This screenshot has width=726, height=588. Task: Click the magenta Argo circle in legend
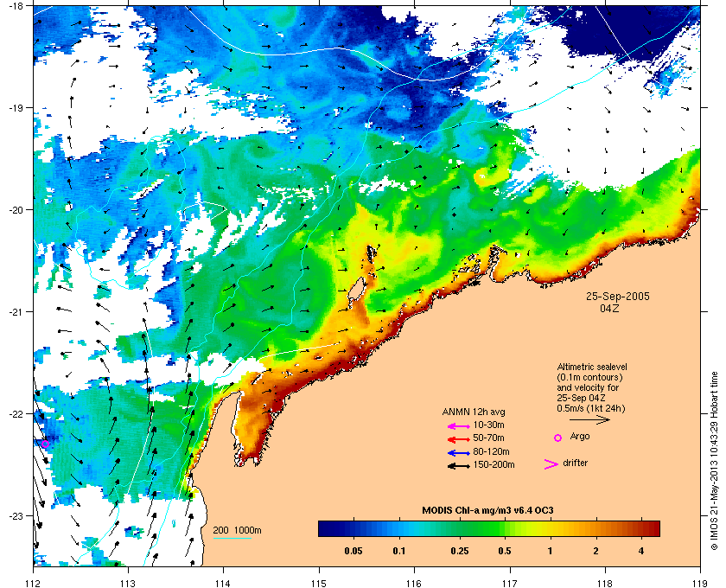(x=558, y=438)
